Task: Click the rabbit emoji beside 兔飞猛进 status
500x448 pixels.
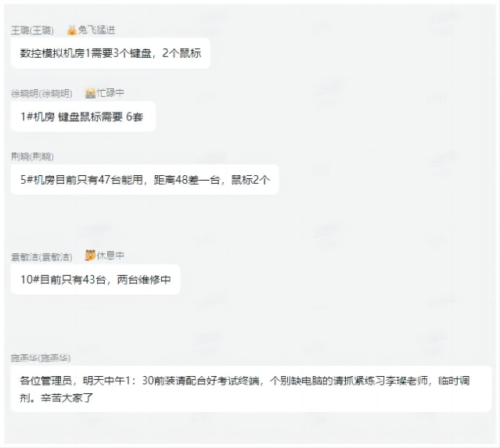Action: pos(72,30)
